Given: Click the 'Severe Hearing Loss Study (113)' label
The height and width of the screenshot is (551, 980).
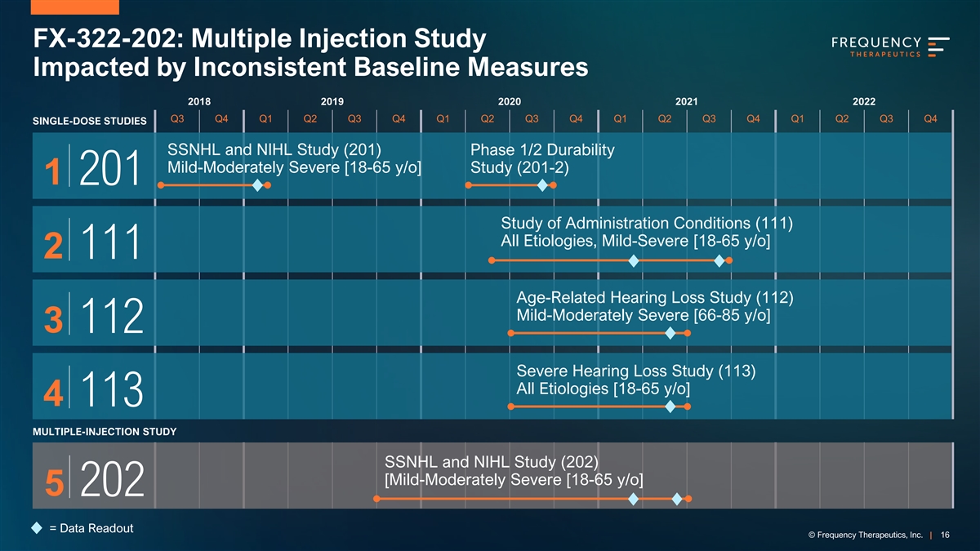Looking at the screenshot, I should [x=636, y=370].
